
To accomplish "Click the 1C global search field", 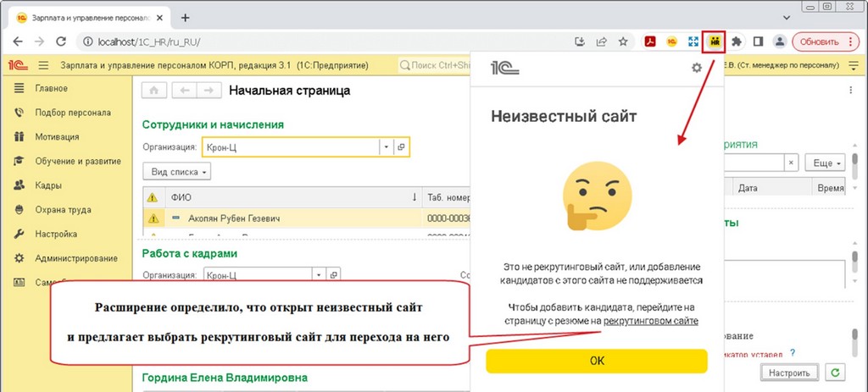I will [x=435, y=66].
